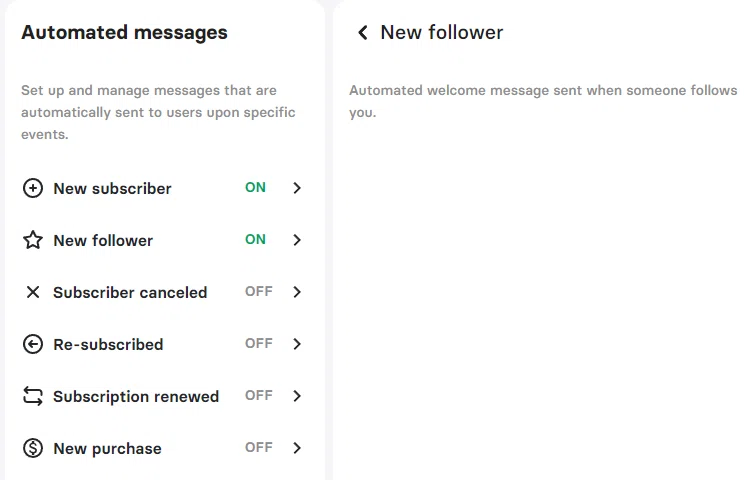Open the New purchase menu item

(x=162, y=448)
